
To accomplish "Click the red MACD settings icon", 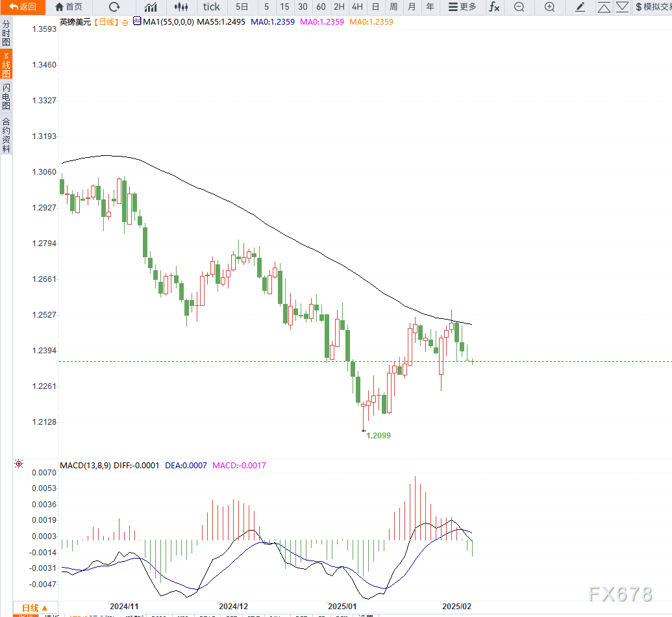I will [x=19, y=464].
